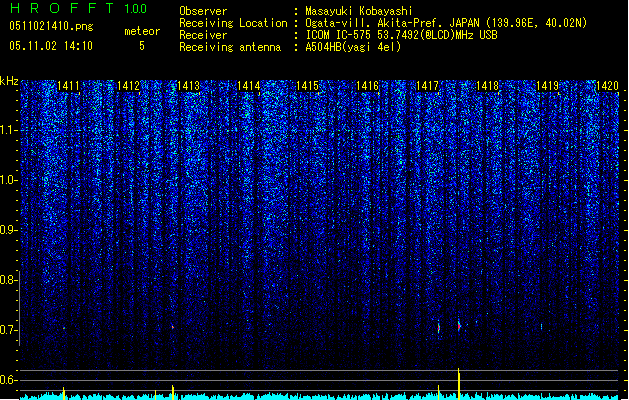
Task: Click the faint meteor echo near 1411
Action: [x=64, y=328]
